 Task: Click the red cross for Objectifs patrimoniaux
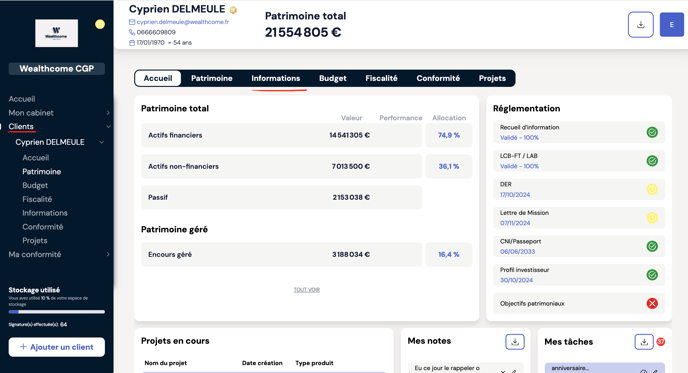[x=652, y=303]
